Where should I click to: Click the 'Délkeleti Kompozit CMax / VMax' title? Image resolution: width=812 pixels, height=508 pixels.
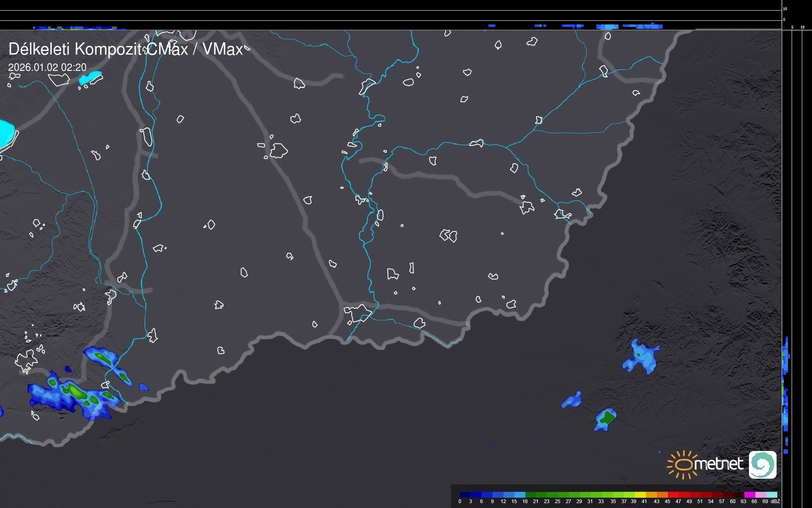(x=125, y=49)
